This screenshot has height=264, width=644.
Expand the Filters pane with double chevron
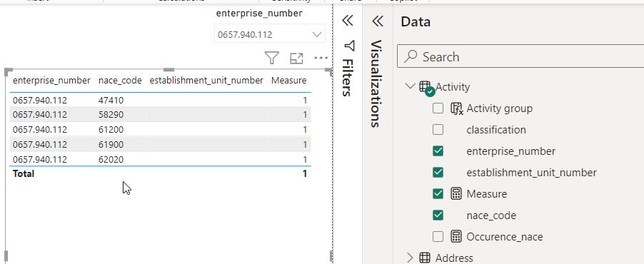tap(348, 21)
